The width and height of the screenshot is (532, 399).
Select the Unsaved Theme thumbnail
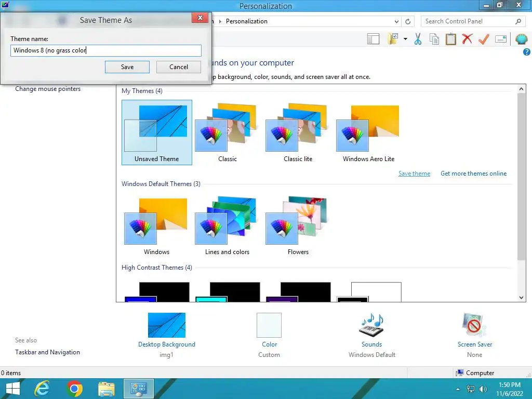pyautogui.click(x=157, y=132)
